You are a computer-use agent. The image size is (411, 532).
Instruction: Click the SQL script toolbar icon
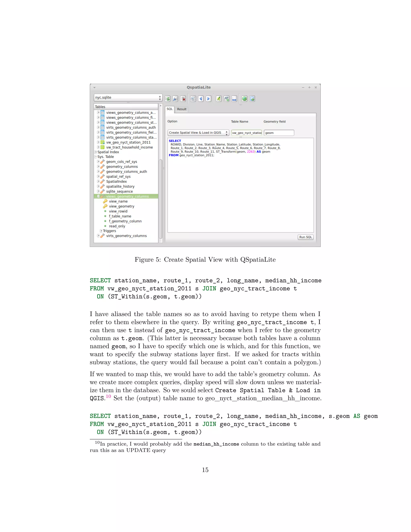pos(193,99)
